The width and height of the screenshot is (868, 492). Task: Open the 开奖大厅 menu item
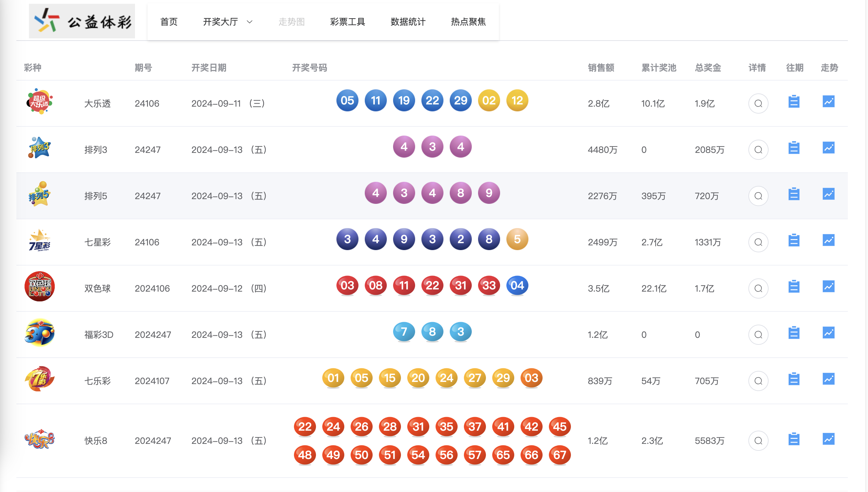click(220, 22)
